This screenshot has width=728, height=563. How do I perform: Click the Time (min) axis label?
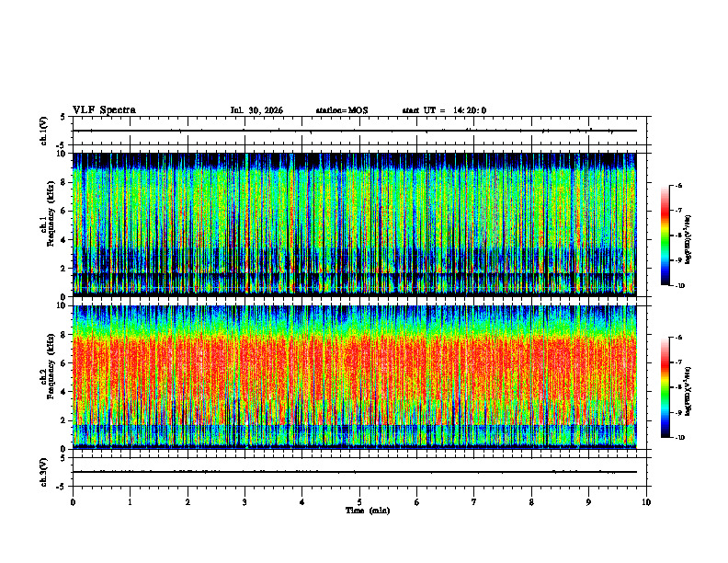tap(368, 511)
